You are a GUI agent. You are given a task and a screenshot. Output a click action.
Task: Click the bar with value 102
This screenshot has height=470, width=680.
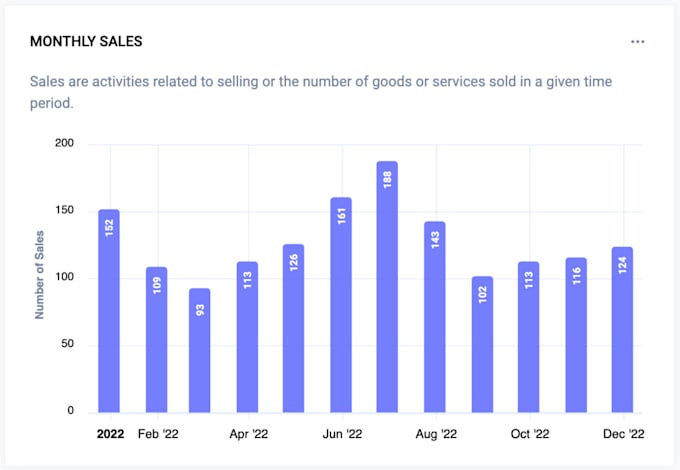click(x=482, y=344)
